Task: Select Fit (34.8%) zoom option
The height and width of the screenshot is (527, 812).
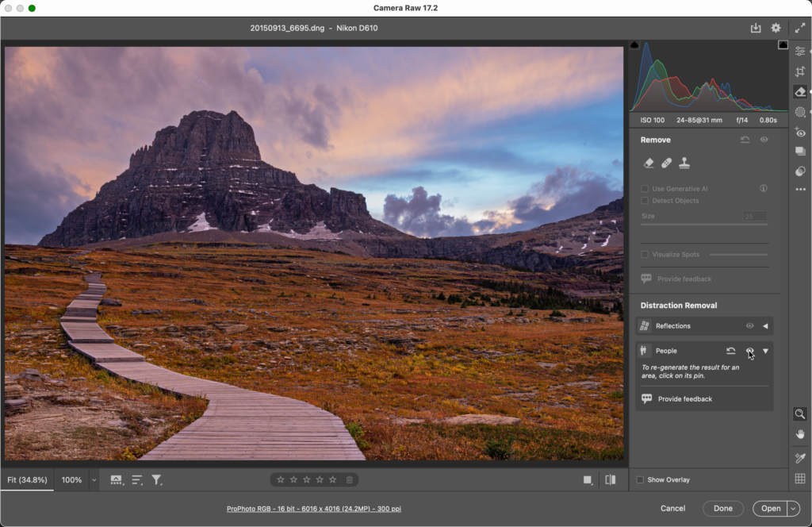Action: 27,480
